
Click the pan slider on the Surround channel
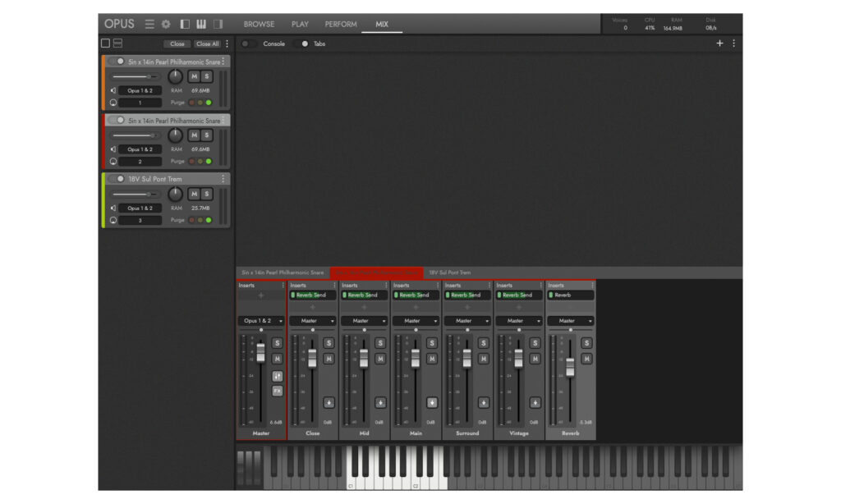(x=467, y=330)
